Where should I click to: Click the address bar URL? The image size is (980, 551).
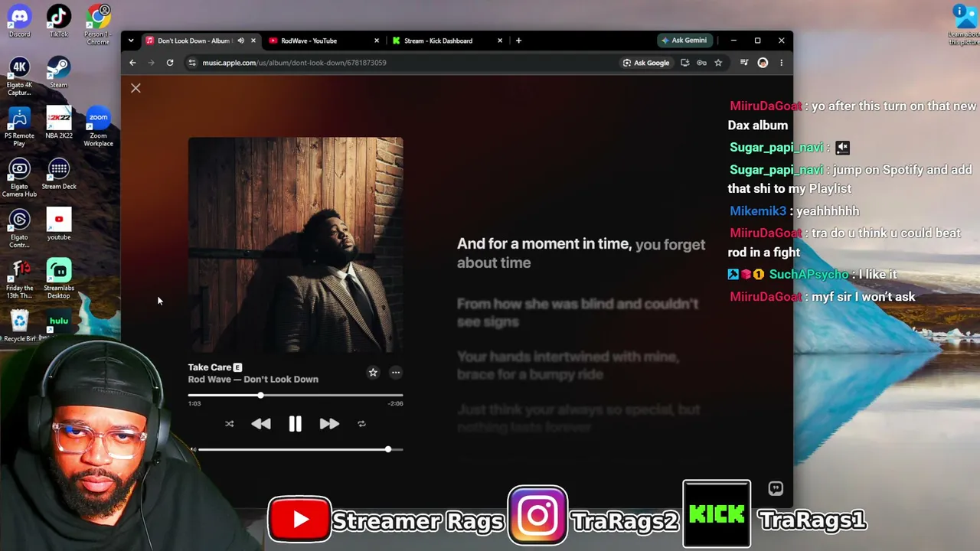coord(294,63)
